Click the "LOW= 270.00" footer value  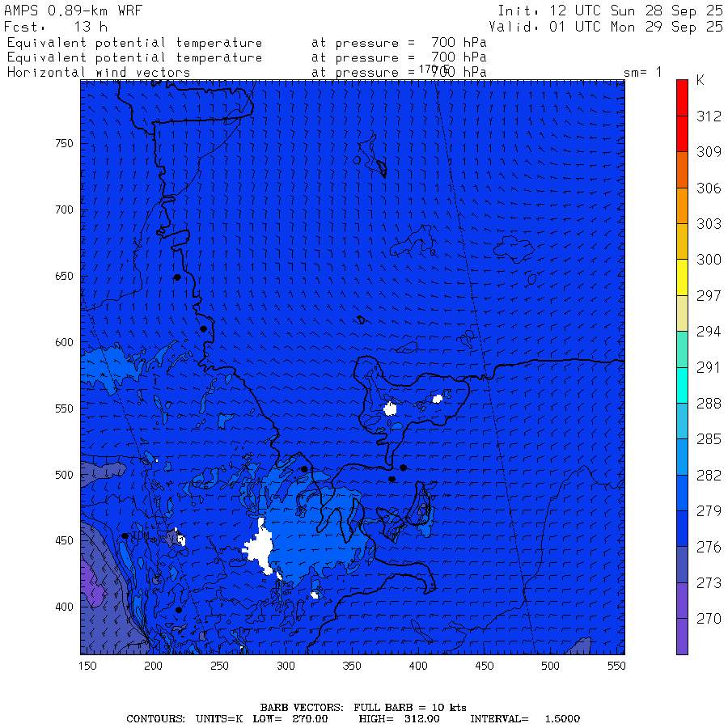[290, 719]
